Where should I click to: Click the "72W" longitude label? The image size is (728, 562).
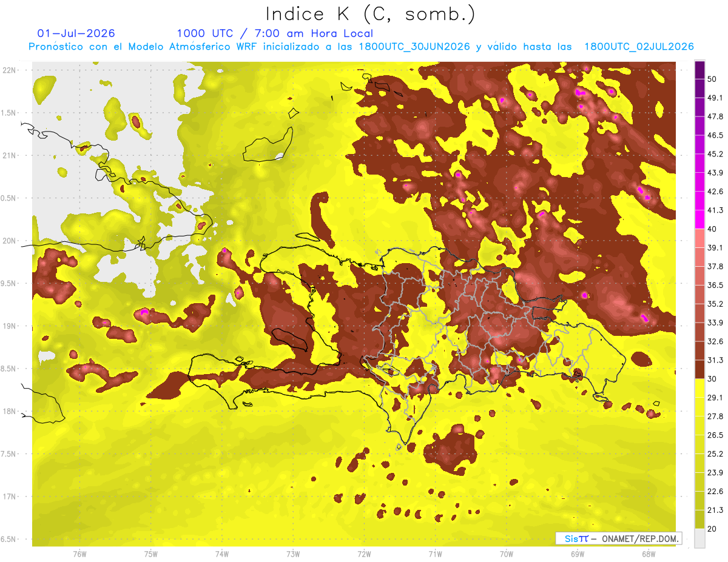[x=364, y=554]
